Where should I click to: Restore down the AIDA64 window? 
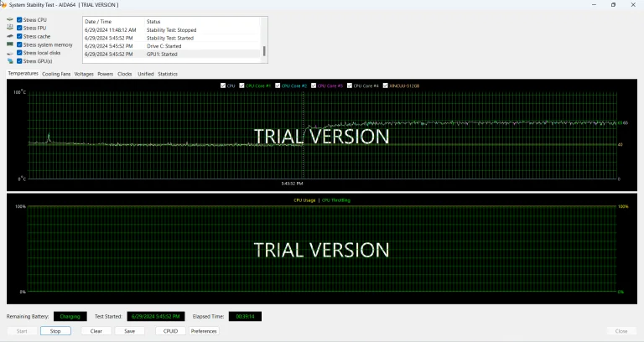613,4
